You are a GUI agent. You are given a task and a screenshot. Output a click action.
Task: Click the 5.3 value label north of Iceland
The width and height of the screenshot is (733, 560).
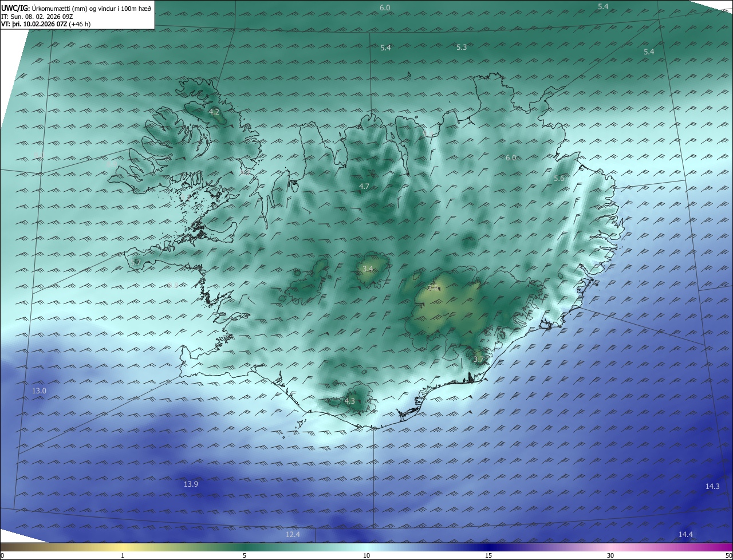(x=462, y=47)
